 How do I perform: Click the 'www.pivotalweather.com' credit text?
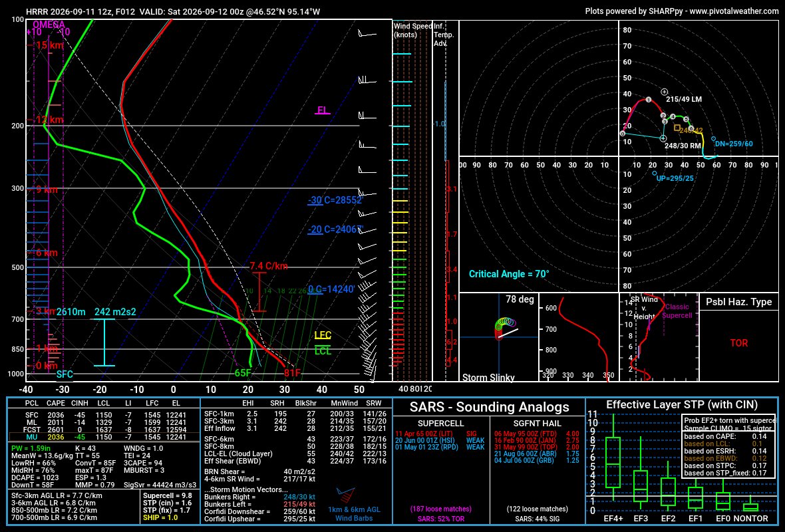(734, 11)
